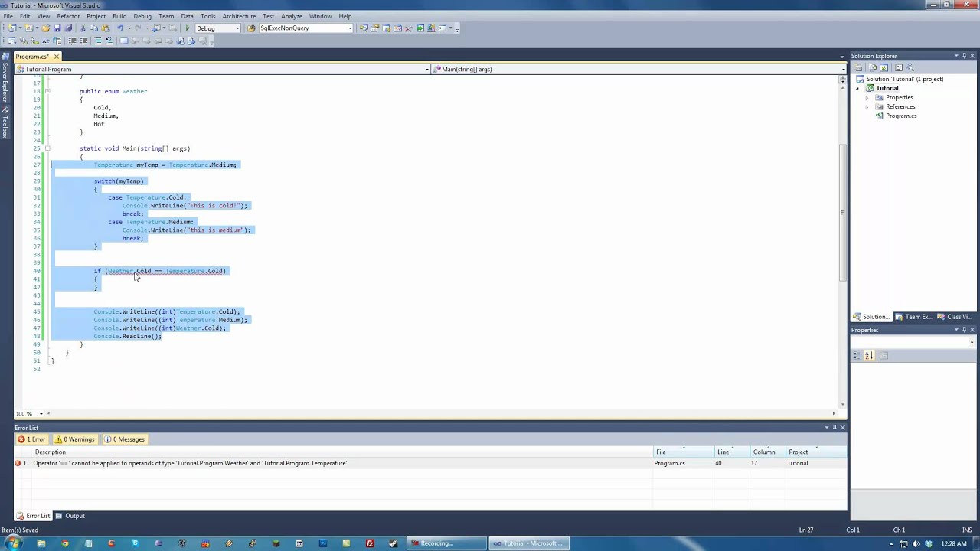Click the Save All toolbar icon

(68, 28)
